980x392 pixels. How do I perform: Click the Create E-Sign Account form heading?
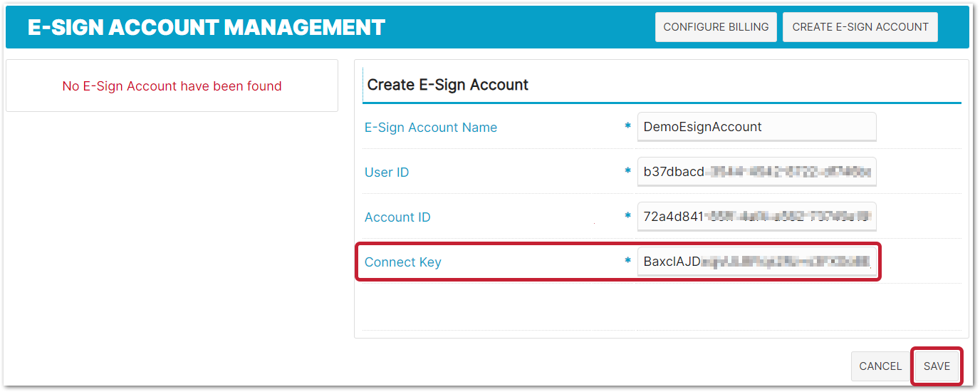pyautogui.click(x=448, y=85)
